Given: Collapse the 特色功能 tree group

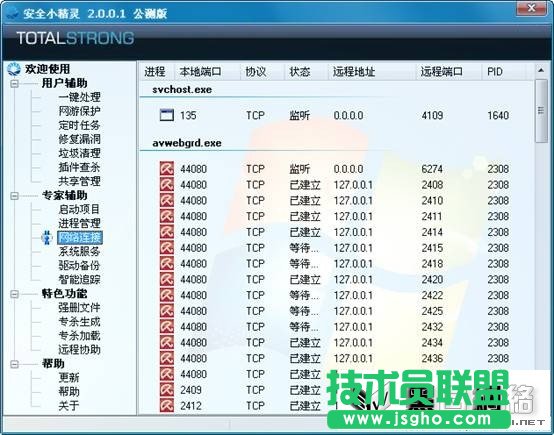Looking at the screenshot, I should (x=14, y=294).
